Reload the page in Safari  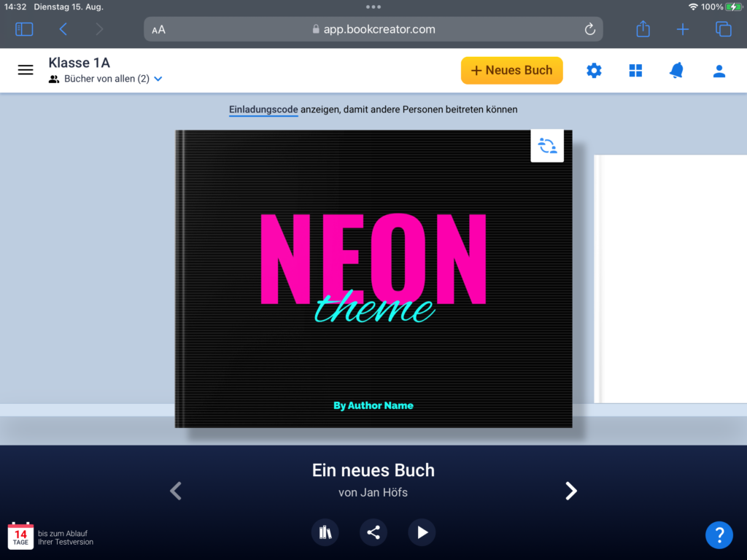pyautogui.click(x=589, y=29)
